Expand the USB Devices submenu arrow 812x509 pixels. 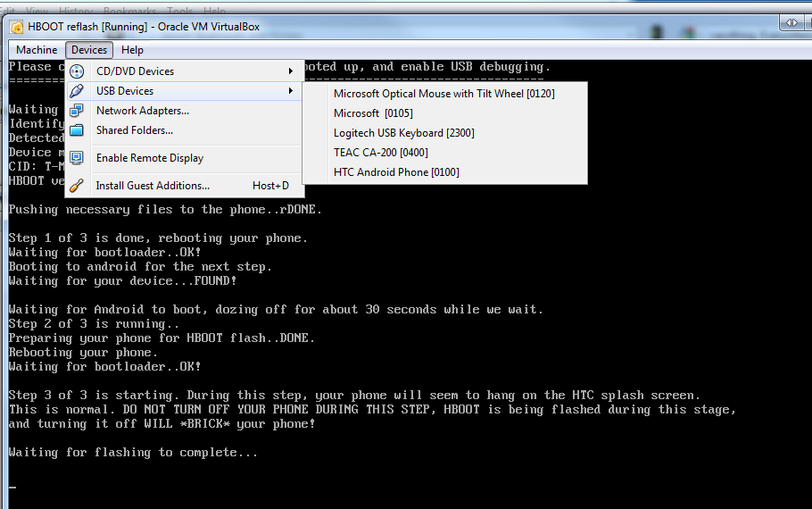click(x=290, y=91)
